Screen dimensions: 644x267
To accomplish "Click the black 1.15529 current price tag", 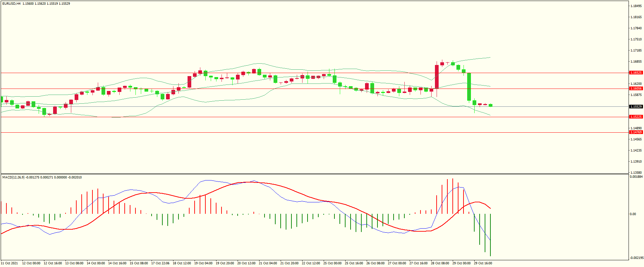I will 636,107.
